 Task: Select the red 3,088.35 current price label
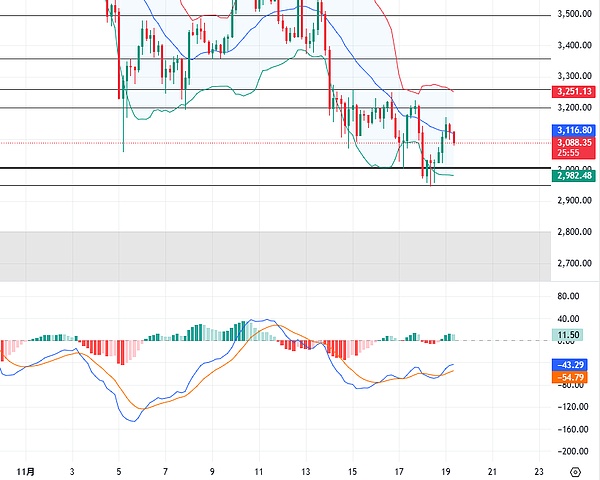tap(575, 142)
